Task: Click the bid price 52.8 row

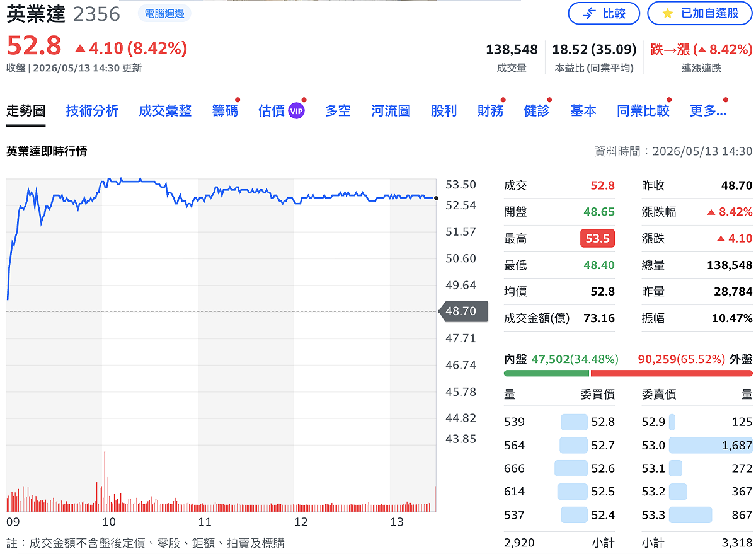Action: click(x=559, y=422)
